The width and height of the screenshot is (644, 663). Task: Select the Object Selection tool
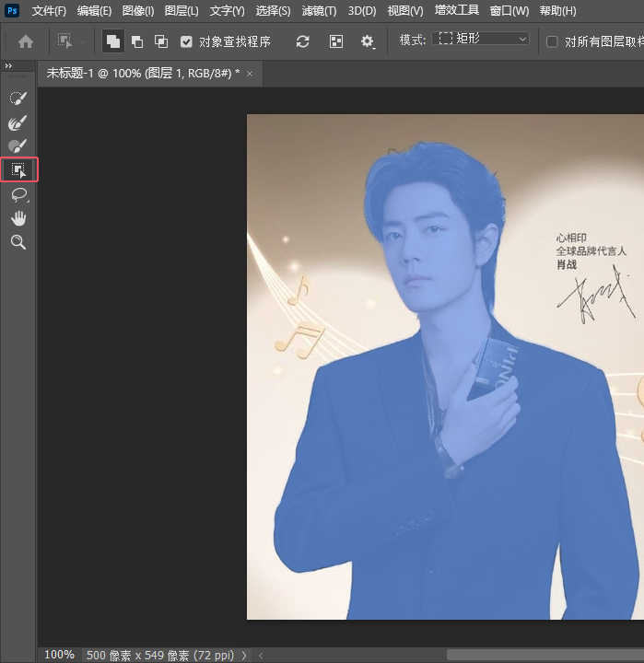[x=19, y=169]
